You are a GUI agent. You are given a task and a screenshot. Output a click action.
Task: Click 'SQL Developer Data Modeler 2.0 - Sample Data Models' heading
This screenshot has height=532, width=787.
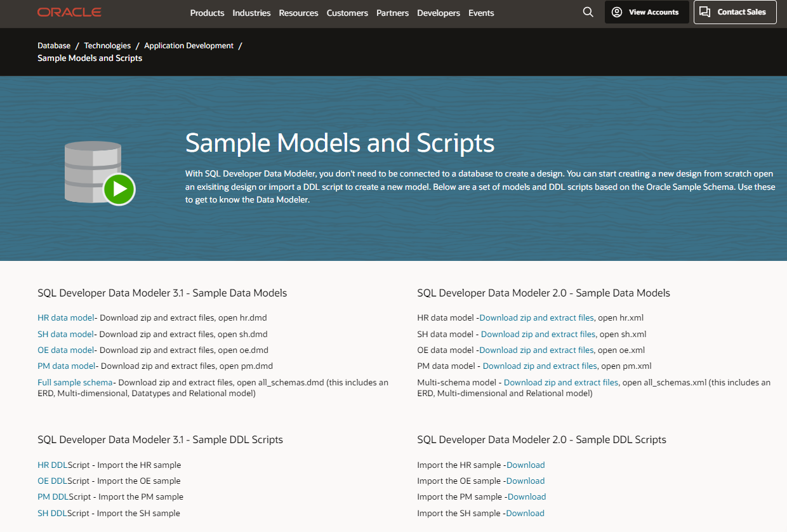544,293
